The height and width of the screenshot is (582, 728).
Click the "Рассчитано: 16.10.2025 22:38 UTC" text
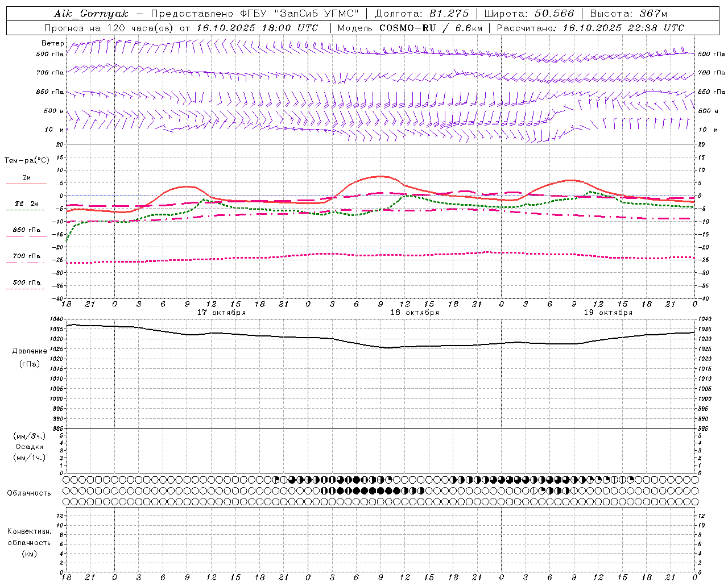click(x=590, y=28)
